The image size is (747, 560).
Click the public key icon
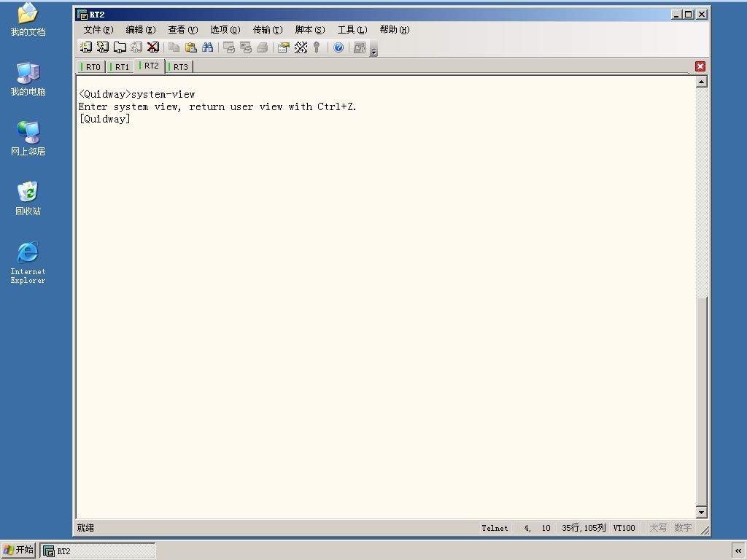click(317, 47)
